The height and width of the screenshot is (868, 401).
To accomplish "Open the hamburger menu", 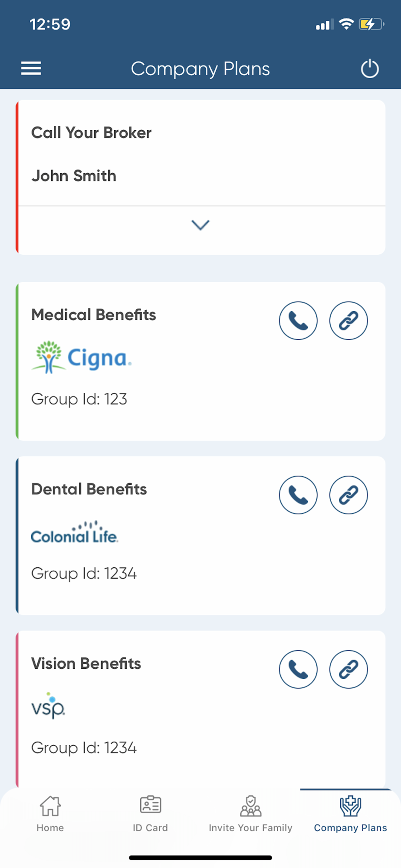I will 31,69.
